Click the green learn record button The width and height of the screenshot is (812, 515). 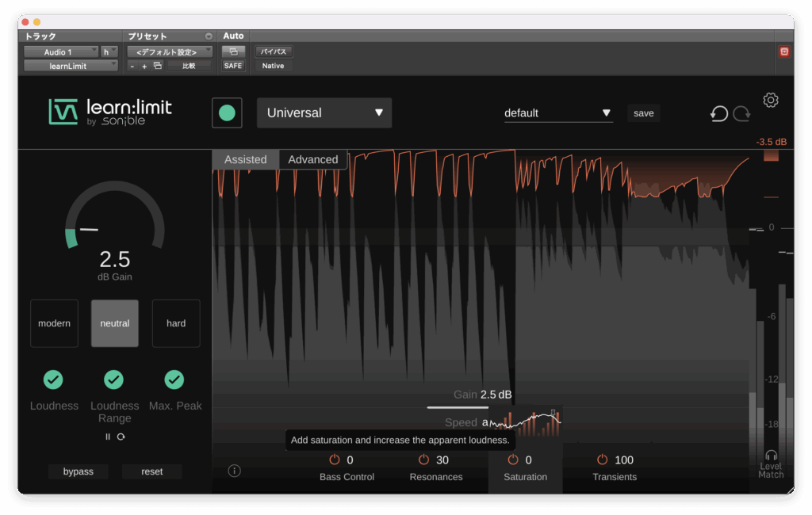click(227, 113)
